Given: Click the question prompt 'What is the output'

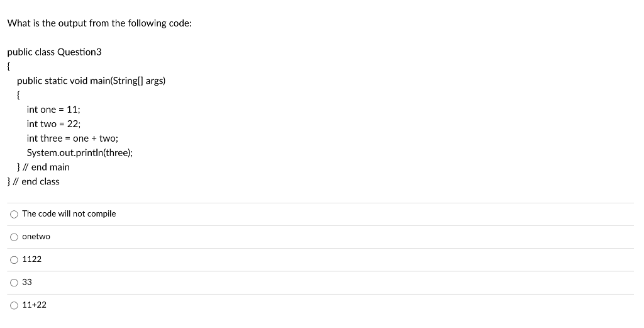Looking at the screenshot, I should [x=99, y=23].
